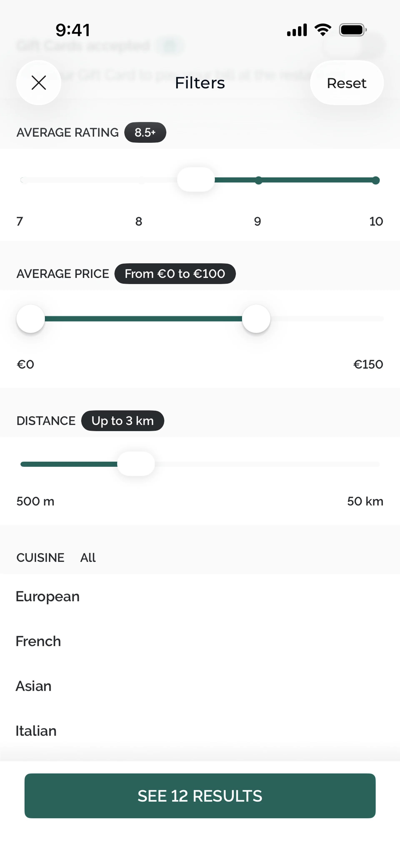This screenshot has height=868, width=400.
Task: Click the average rating slider handle
Action: 196,180
